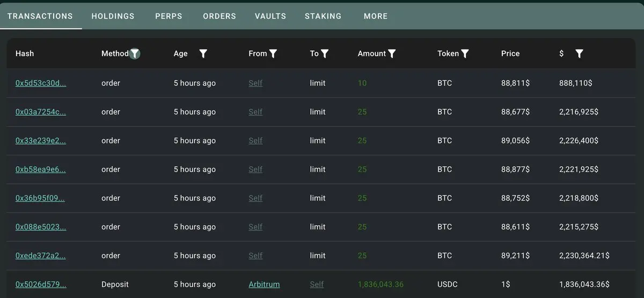Click the Arbitrum sender link

point(264,284)
